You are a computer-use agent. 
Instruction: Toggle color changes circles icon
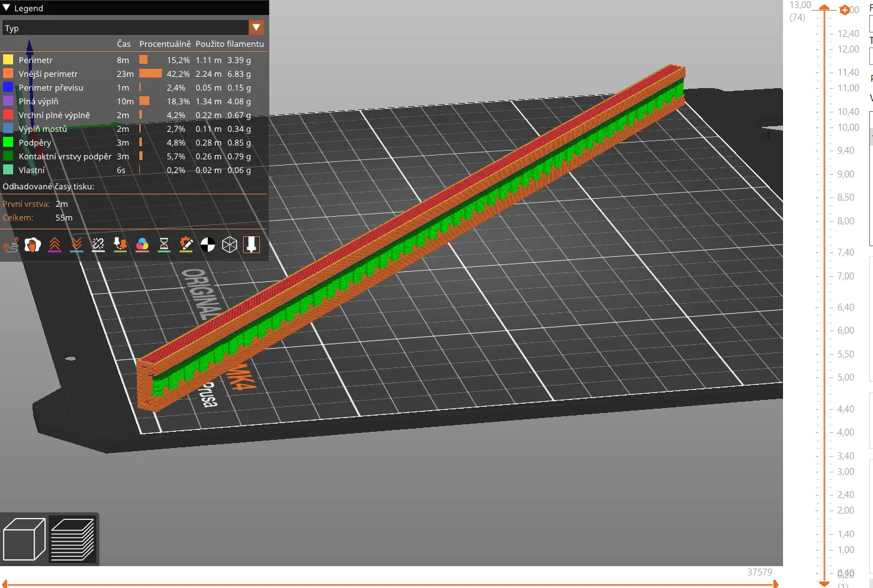point(142,245)
